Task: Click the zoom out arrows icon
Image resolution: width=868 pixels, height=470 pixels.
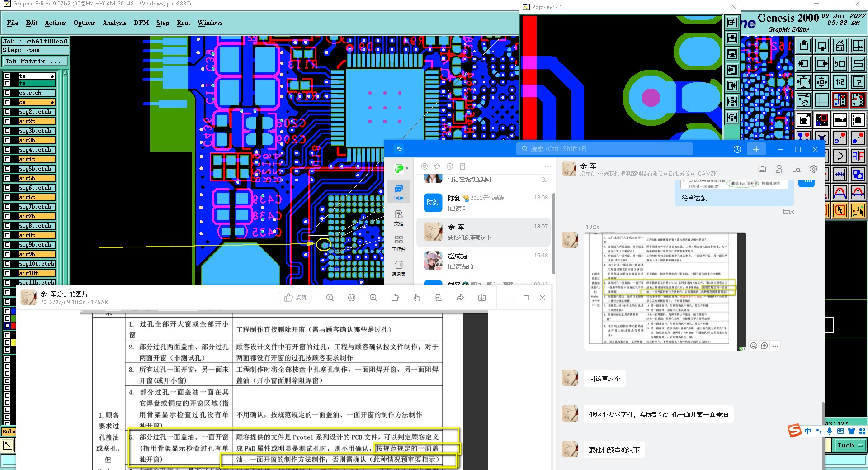Action: (x=804, y=82)
